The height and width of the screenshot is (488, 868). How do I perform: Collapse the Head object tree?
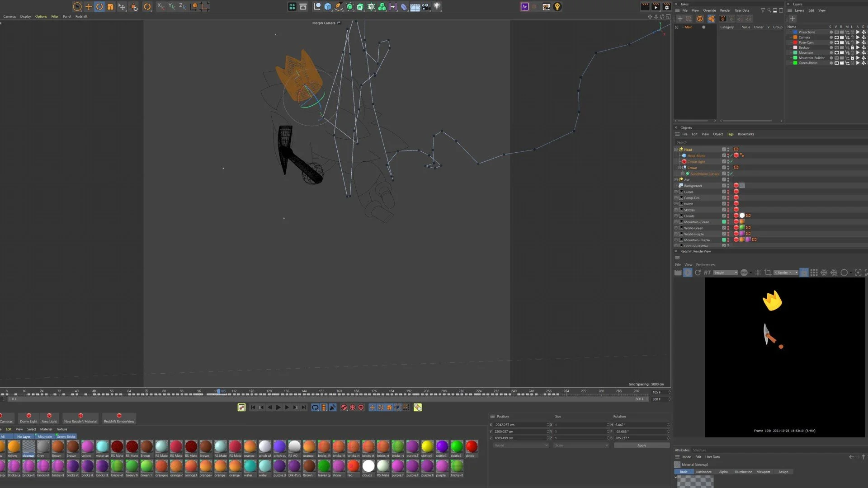(676, 150)
